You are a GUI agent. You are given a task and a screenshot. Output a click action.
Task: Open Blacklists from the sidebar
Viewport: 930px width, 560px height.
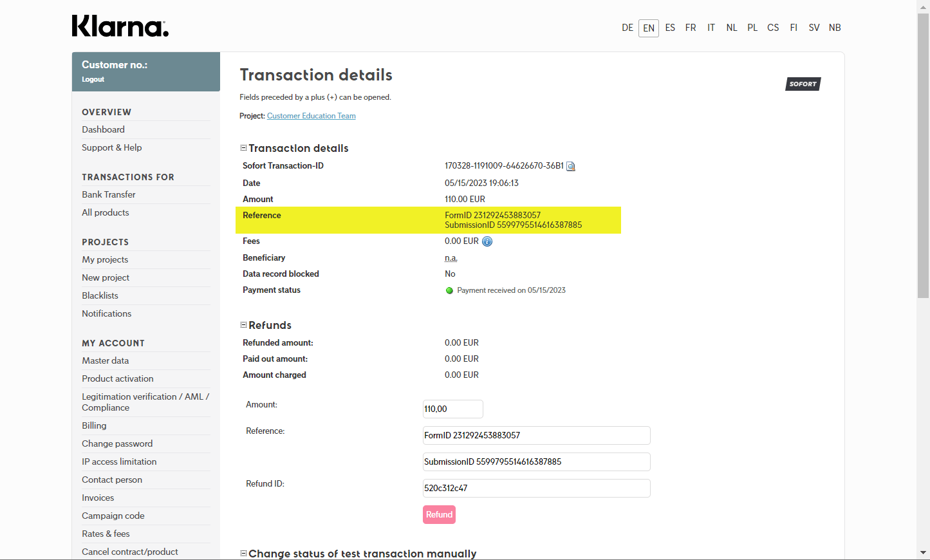[100, 295]
